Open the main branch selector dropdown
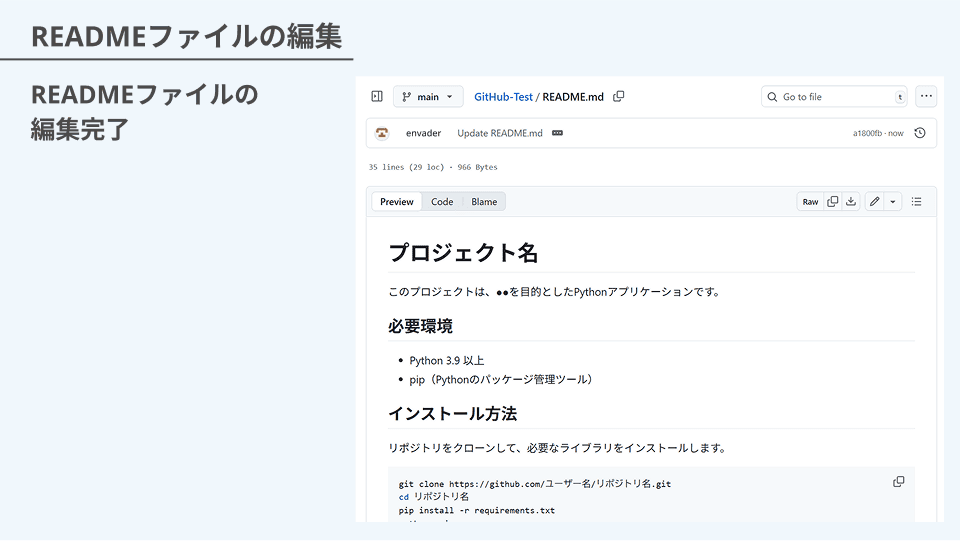Screen dimensions: 960x541 (x=428, y=97)
